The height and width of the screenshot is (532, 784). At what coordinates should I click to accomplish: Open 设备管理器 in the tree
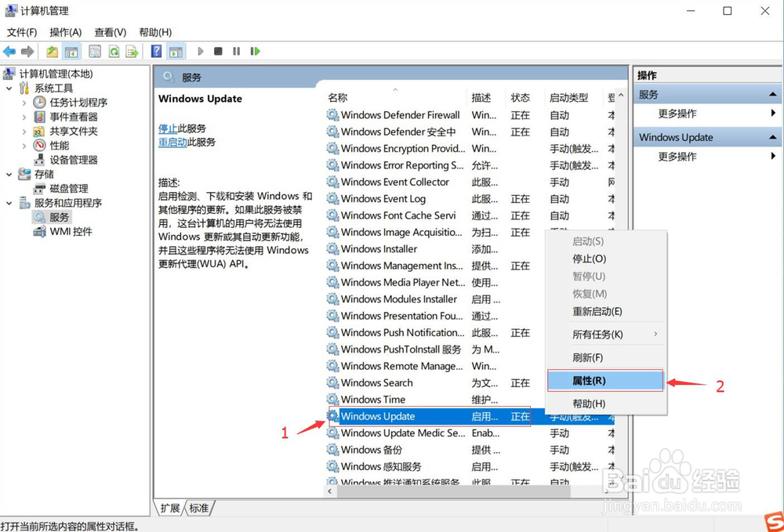click(x=74, y=160)
